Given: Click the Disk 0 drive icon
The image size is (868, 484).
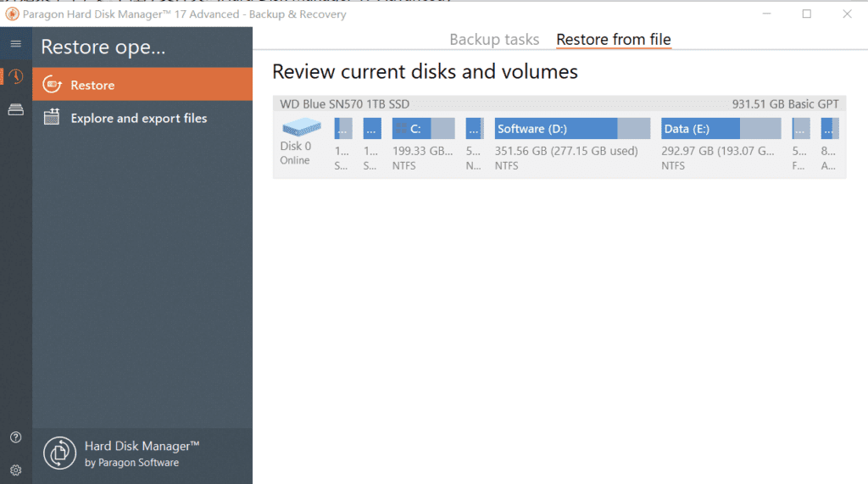Looking at the screenshot, I should click(301, 127).
